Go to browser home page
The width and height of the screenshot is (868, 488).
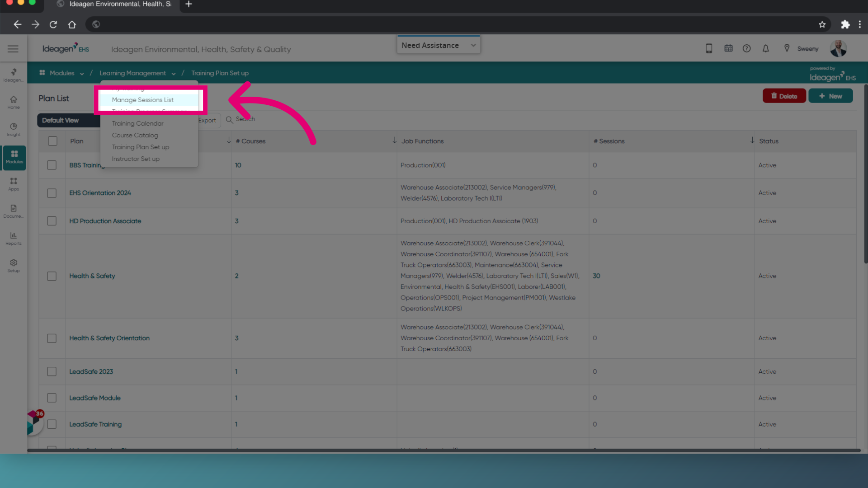[72, 24]
